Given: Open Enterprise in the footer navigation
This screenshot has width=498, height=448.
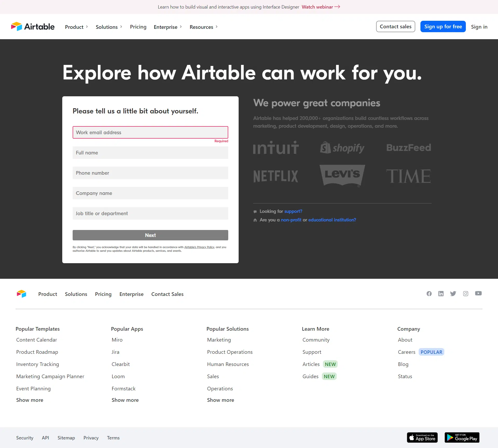Looking at the screenshot, I should (132, 294).
